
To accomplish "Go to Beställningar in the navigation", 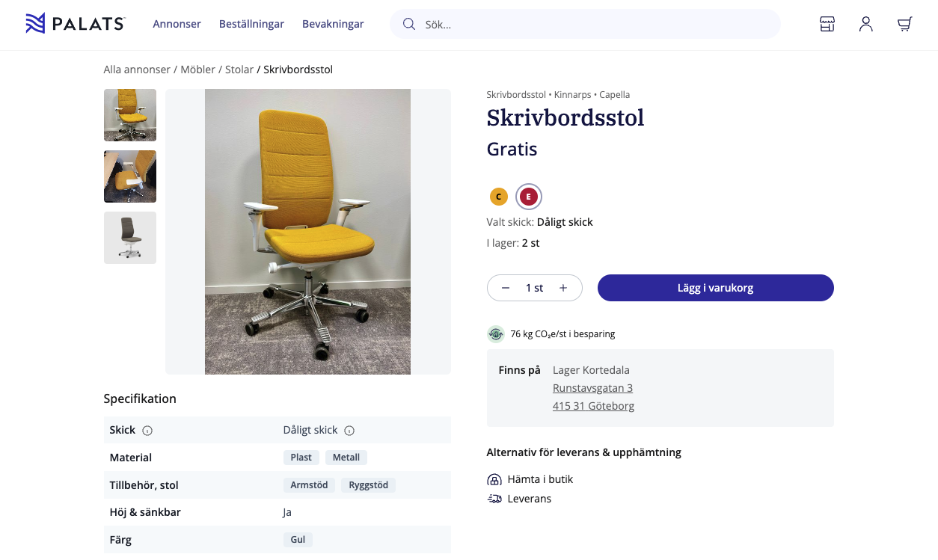I will pyautogui.click(x=251, y=24).
